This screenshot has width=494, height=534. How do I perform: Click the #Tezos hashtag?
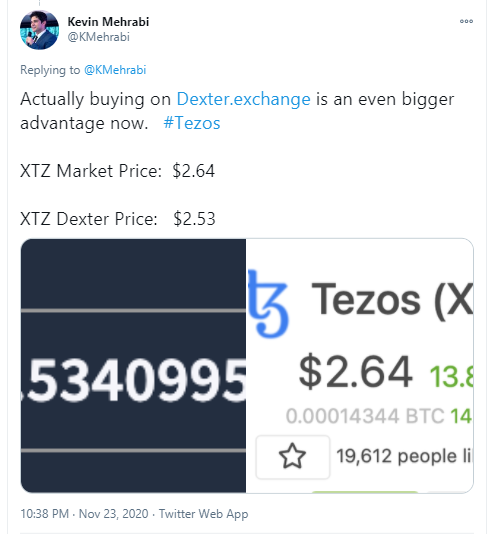coord(192,123)
